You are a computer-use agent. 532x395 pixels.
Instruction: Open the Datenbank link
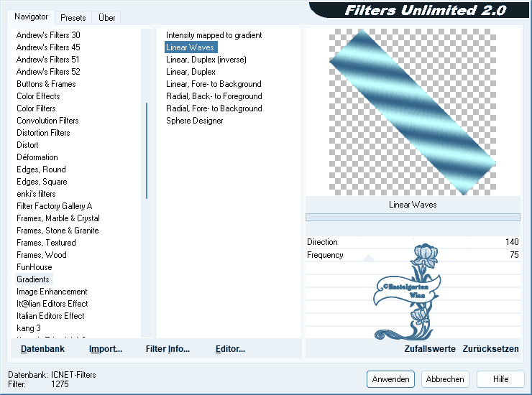[42, 348]
